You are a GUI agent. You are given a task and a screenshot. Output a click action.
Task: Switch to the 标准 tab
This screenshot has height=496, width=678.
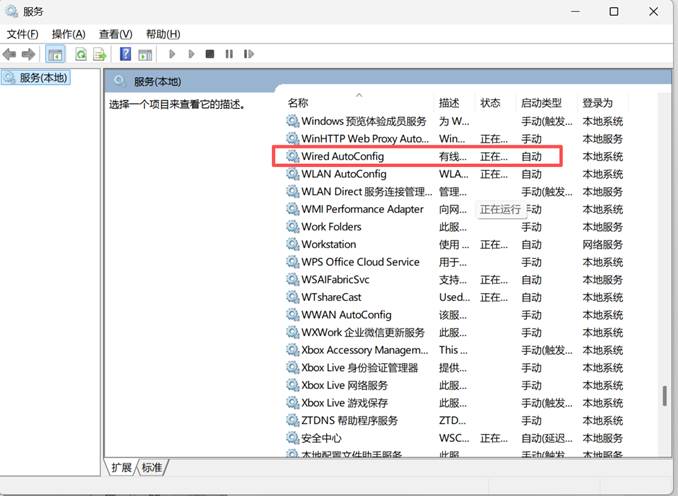point(152,467)
